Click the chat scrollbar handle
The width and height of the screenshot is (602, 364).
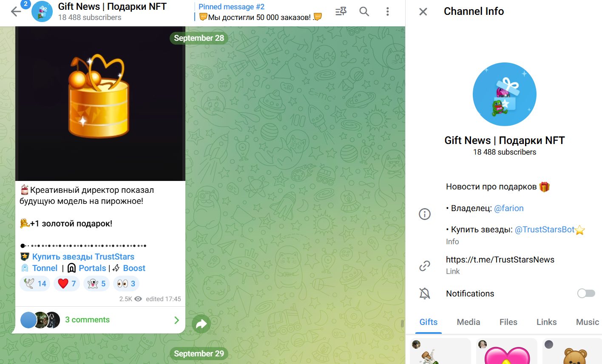point(402,324)
